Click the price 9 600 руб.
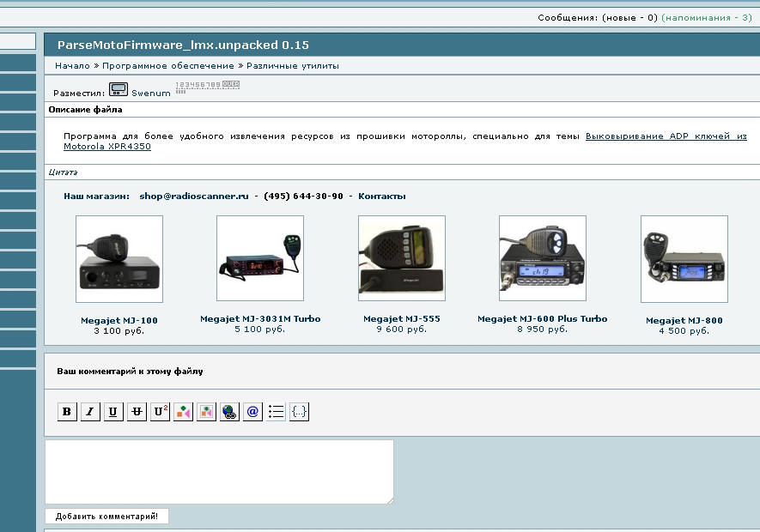 tap(402, 329)
